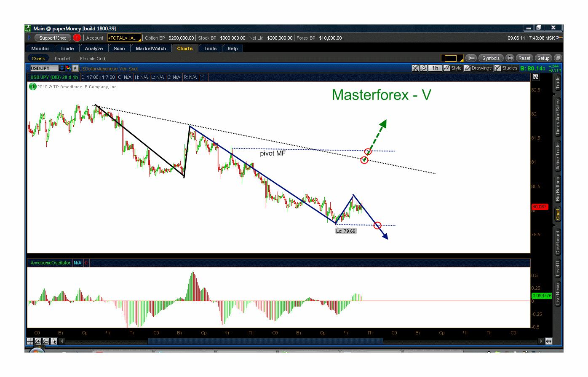Click the small chart icon above price axis
The height and width of the screenshot is (377, 588).
[x=536, y=77]
